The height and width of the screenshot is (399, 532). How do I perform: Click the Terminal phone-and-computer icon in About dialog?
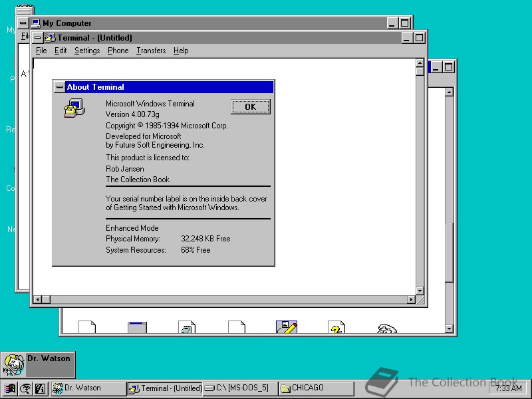tap(74, 108)
